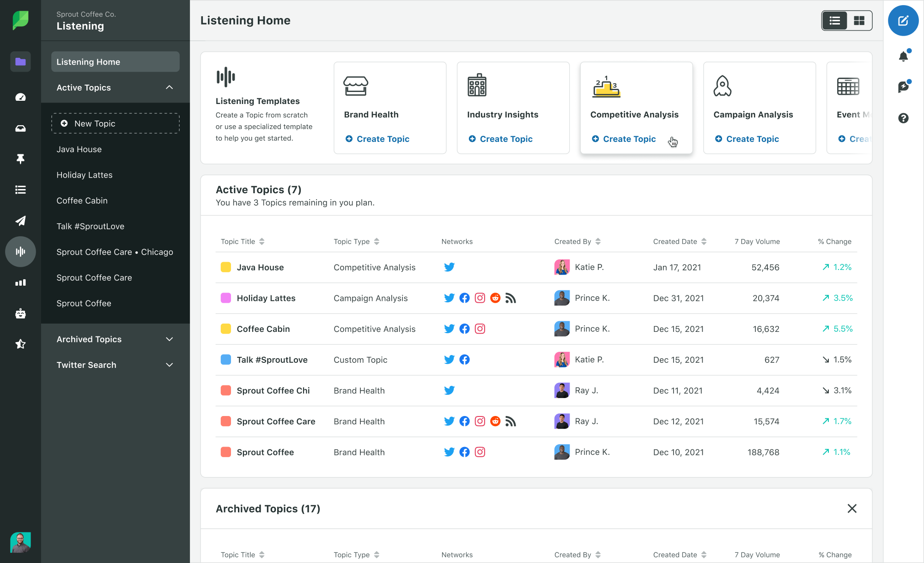This screenshot has width=924, height=563.
Task: Expand the Archived Topics section
Action: coord(115,339)
